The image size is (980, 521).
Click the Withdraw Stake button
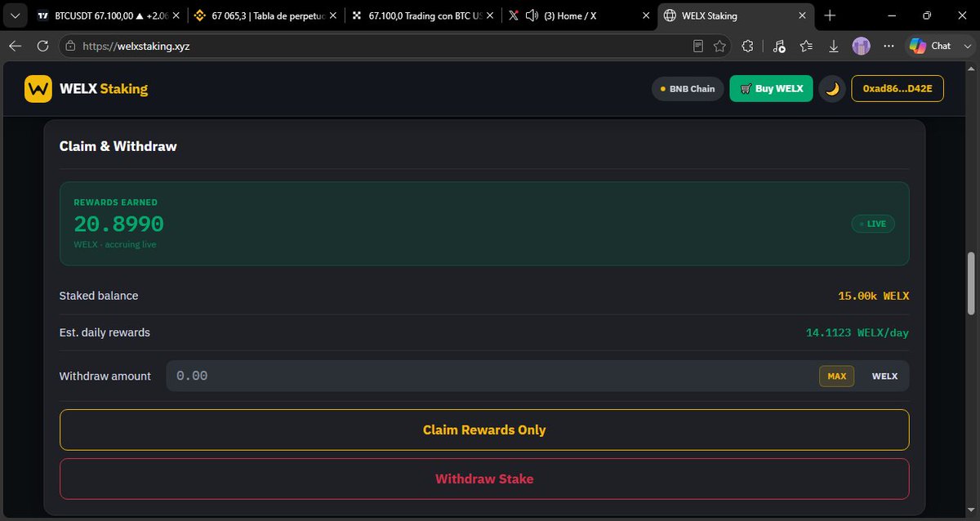click(x=484, y=479)
